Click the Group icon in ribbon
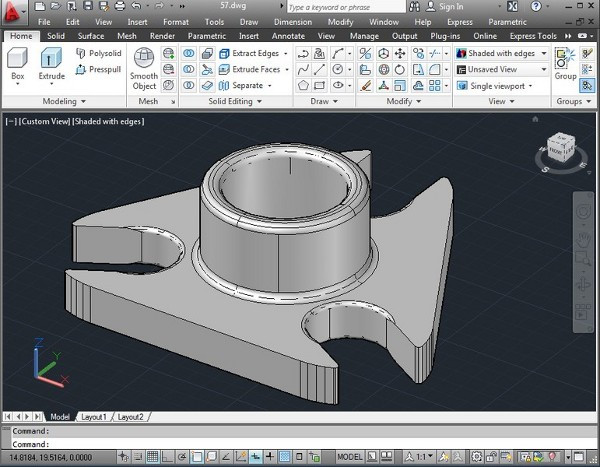The image size is (600, 467). [x=566, y=64]
